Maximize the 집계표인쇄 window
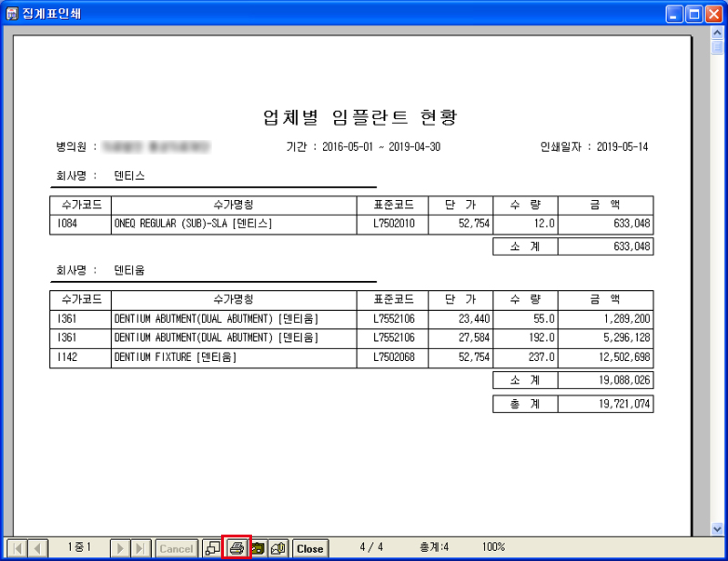This screenshot has height=561, width=728. (x=694, y=13)
